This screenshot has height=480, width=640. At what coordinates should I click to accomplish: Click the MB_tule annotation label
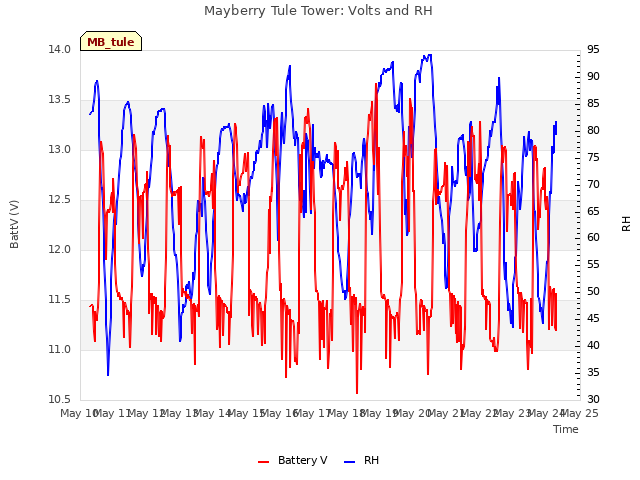pyautogui.click(x=111, y=42)
